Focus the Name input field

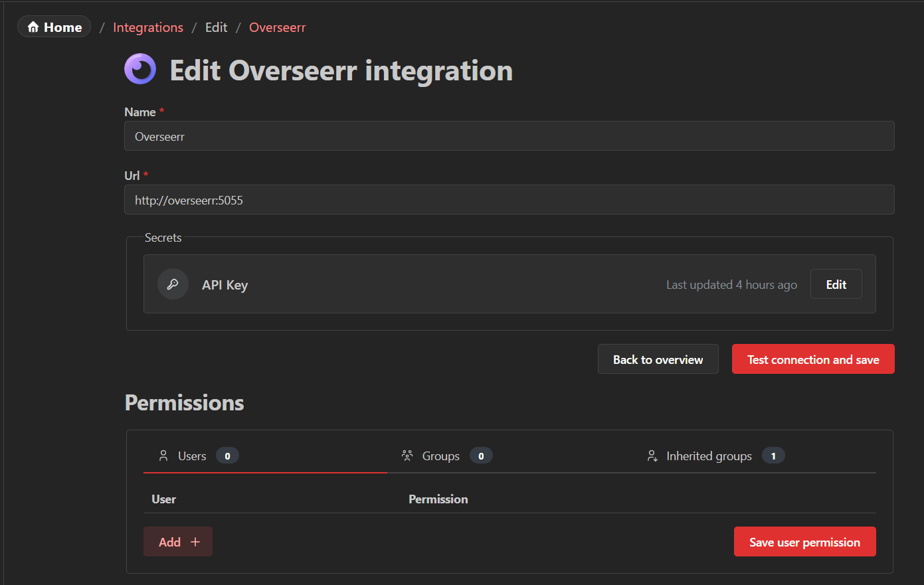click(509, 136)
